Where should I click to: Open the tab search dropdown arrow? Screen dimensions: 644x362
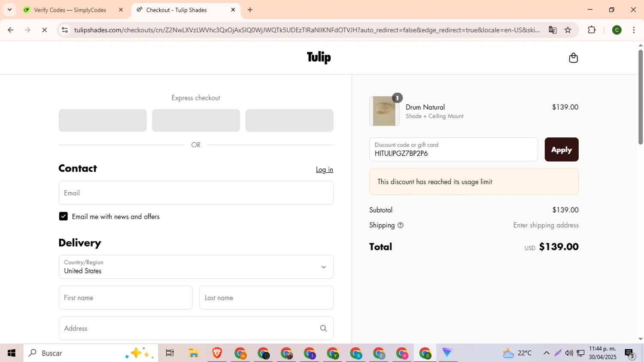click(x=9, y=10)
